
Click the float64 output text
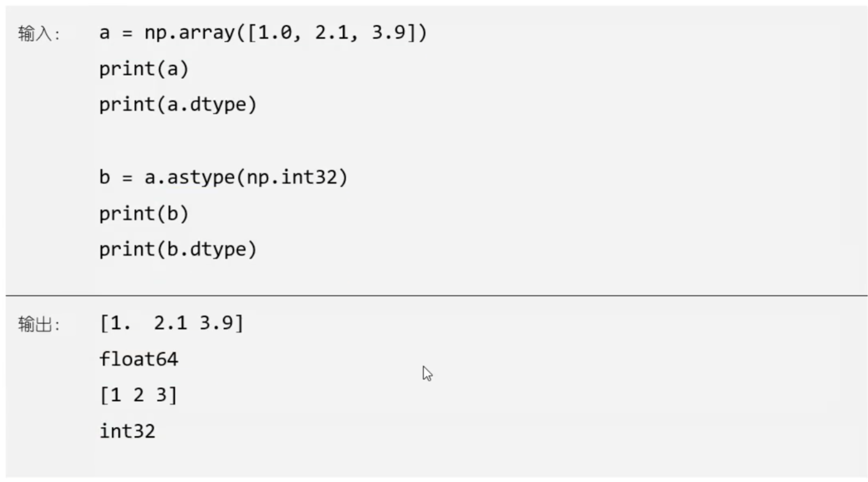point(139,359)
